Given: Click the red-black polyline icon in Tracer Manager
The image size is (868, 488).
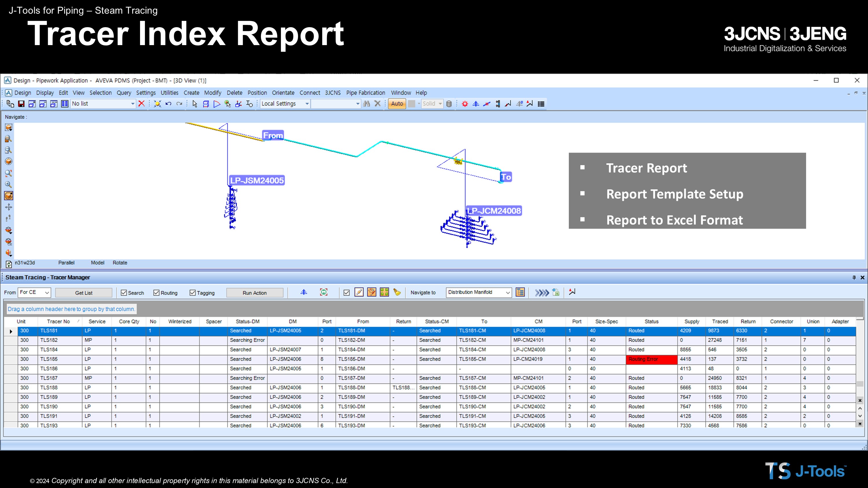Looking at the screenshot, I should point(572,292).
